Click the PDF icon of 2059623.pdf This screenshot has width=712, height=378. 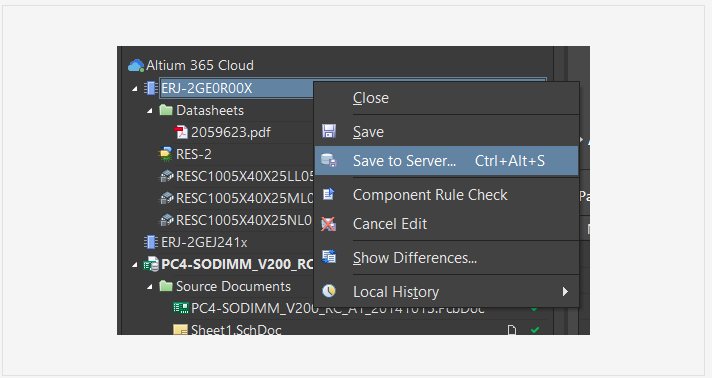[181, 132]
